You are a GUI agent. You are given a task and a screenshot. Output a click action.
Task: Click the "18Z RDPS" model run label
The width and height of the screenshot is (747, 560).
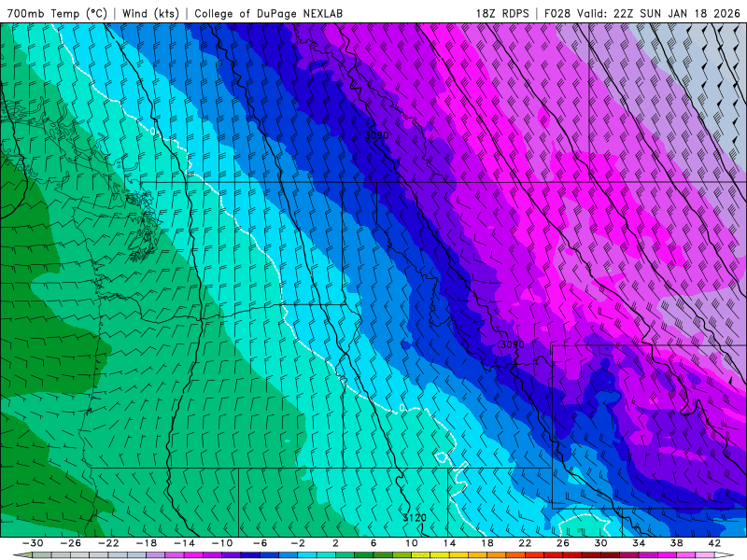(502, 13)
